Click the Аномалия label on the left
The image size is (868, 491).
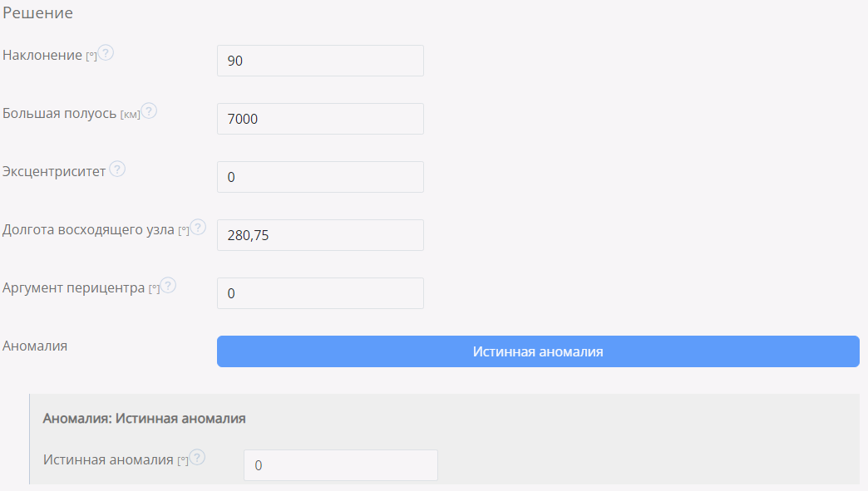point(35,346)
